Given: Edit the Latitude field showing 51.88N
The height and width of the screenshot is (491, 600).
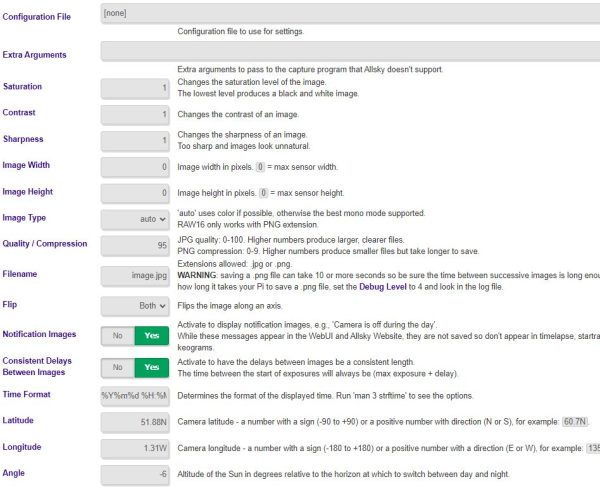Looking at the screenshot, I should point(135,422).
